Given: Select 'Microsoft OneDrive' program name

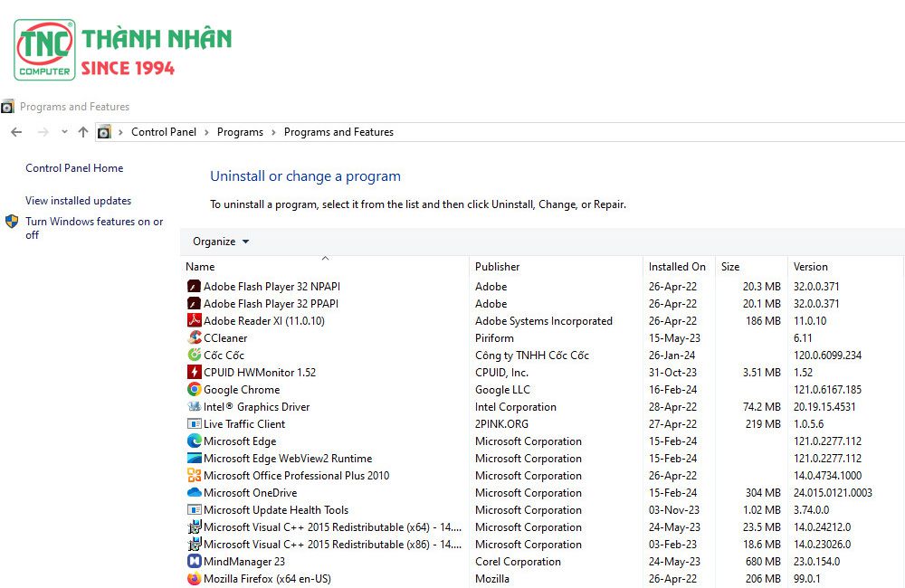Looking at the screenshot, I should coord(251,493).
